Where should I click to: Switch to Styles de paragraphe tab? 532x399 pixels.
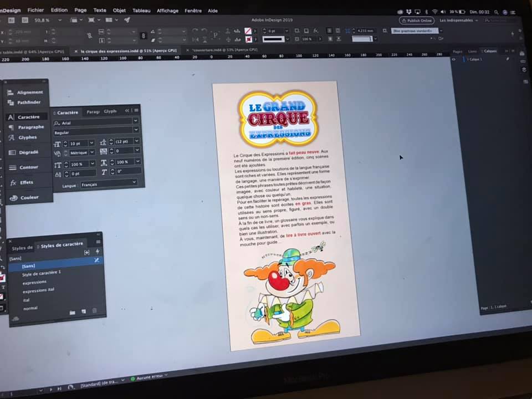(x=22, y=248)
